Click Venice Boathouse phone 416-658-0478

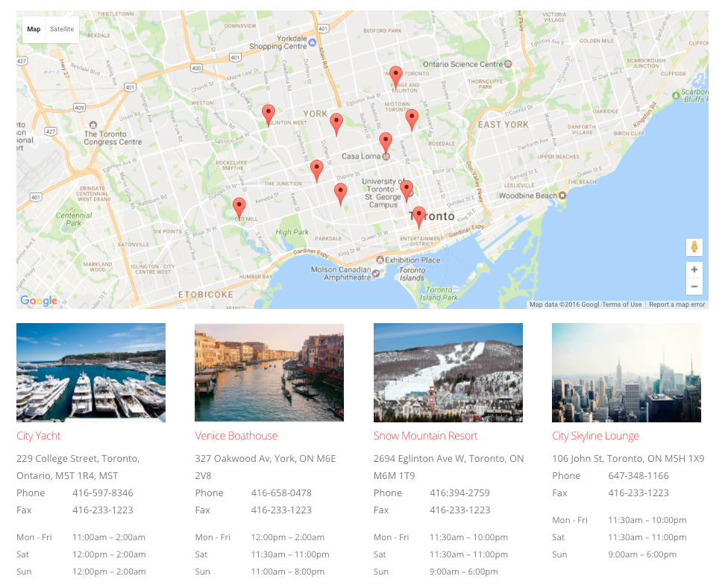point(281,493)
